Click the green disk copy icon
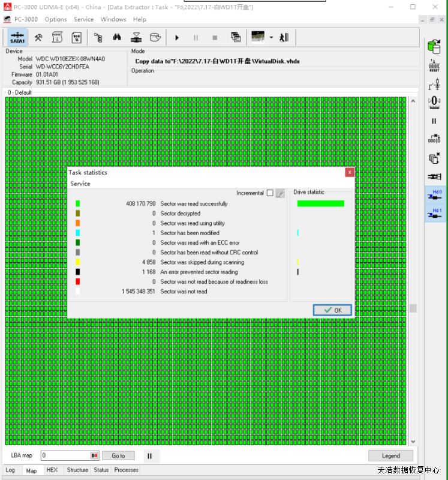This screenshot has width=448, height=480. point(434,46)
